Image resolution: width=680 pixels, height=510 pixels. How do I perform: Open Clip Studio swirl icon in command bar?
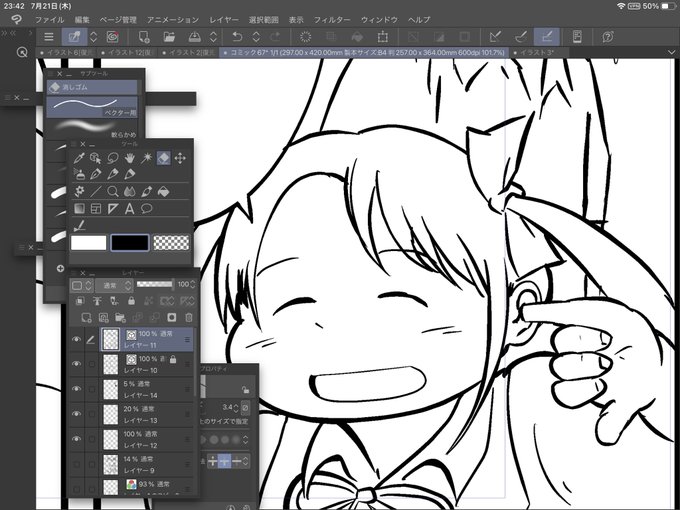[x=112, y=37]
